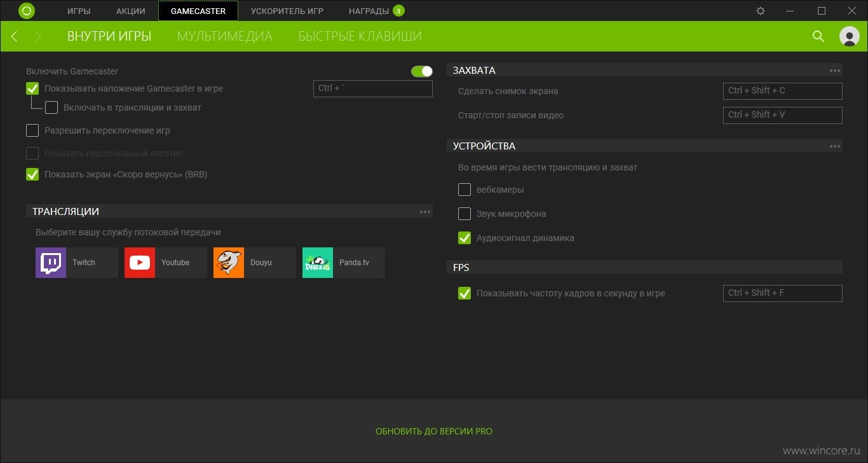Open the user profile avatar
This screenshot has width=868, height=463.
849,36
